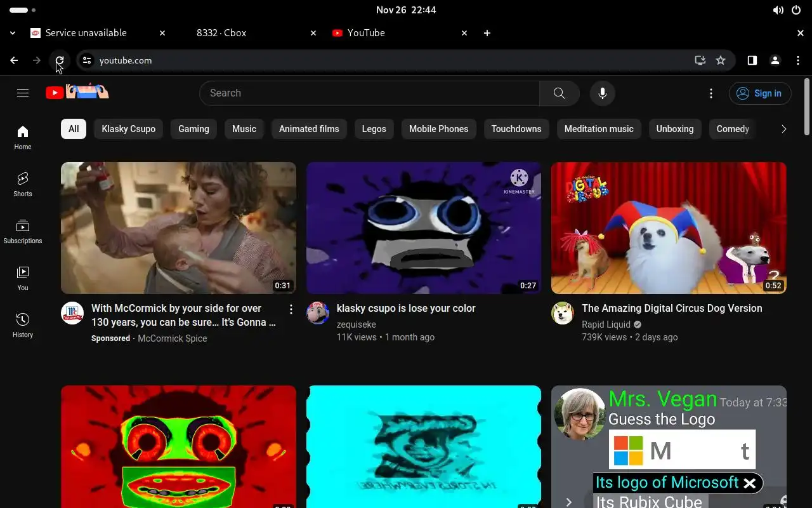Open the Rapid Liquid channel name link
The image size is (812, 508).
606,324
